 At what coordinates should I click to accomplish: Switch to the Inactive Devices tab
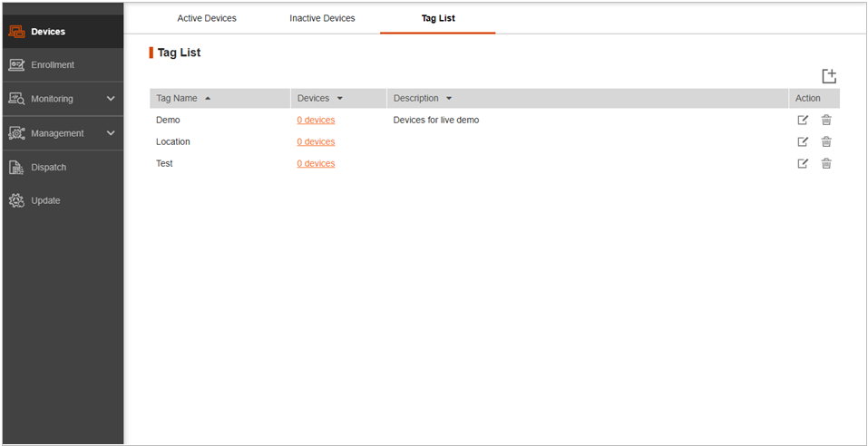click(x=322, y=18)
